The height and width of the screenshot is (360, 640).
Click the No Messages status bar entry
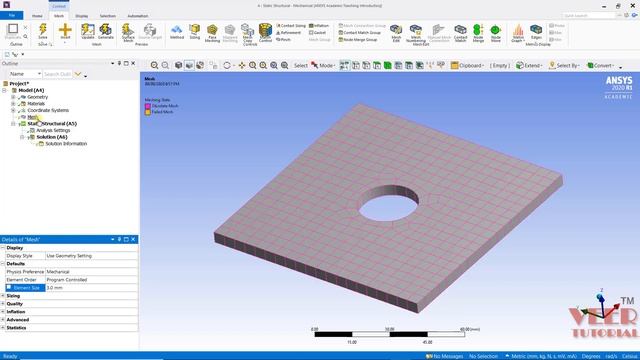tap(444, 356)
